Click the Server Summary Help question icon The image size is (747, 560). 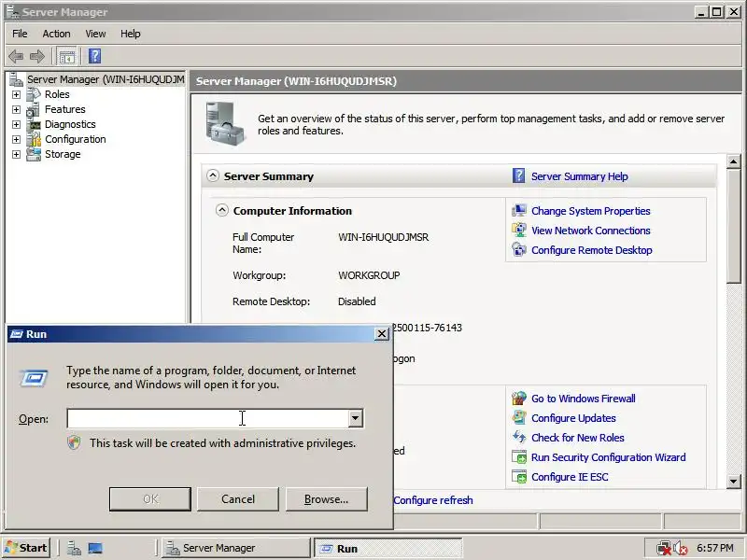pyautogui.click(x=519, y=175)
